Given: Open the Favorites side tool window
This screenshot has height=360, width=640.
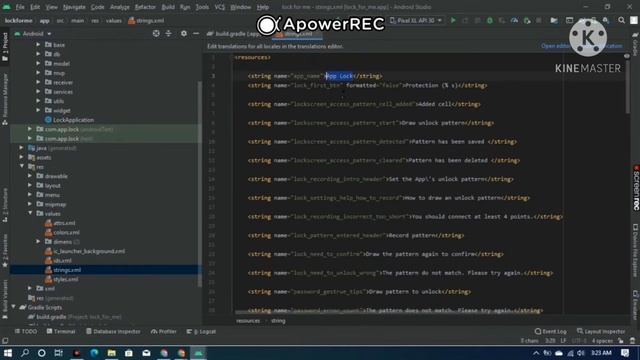Looking at the screenshot, I should point(5,250).
